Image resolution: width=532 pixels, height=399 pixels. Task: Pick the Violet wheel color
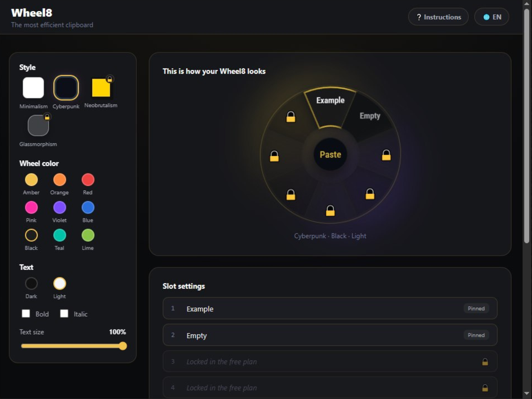[60, 207]
